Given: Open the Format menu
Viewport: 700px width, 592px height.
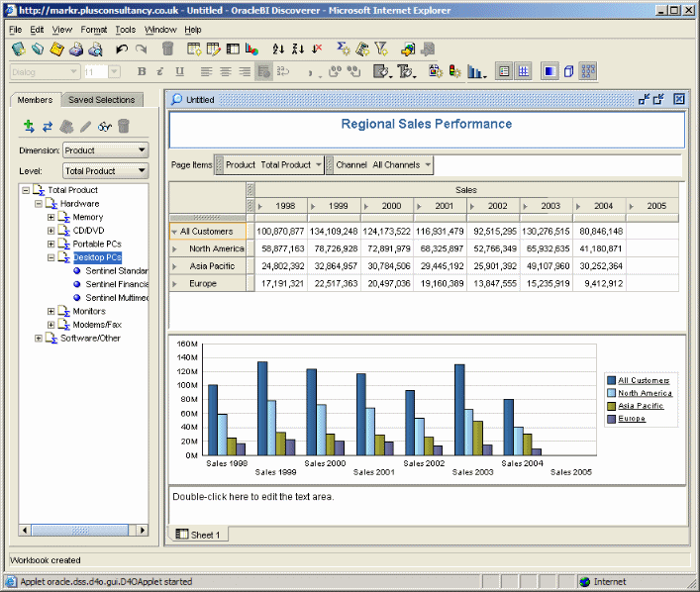Looking at the screenshot, I should point(94,30).
